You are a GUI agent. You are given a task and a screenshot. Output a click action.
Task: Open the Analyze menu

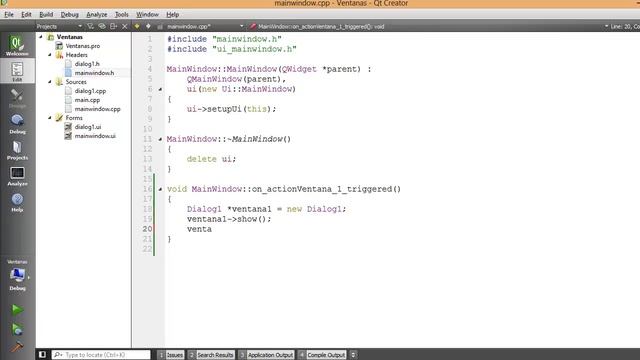point(97,14)
